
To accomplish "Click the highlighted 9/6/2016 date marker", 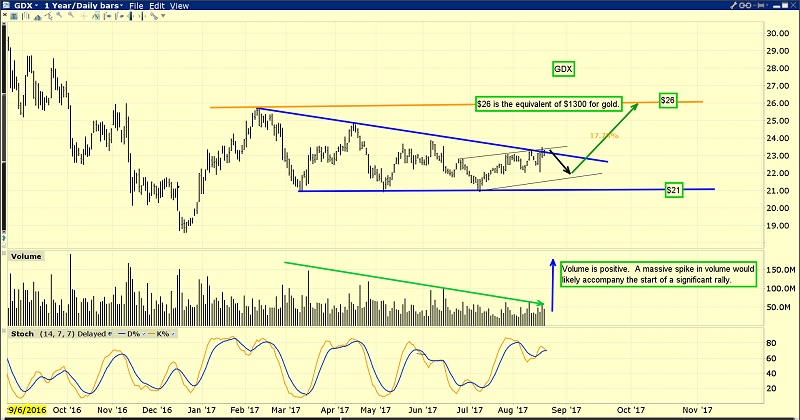I will pos(27,410).
